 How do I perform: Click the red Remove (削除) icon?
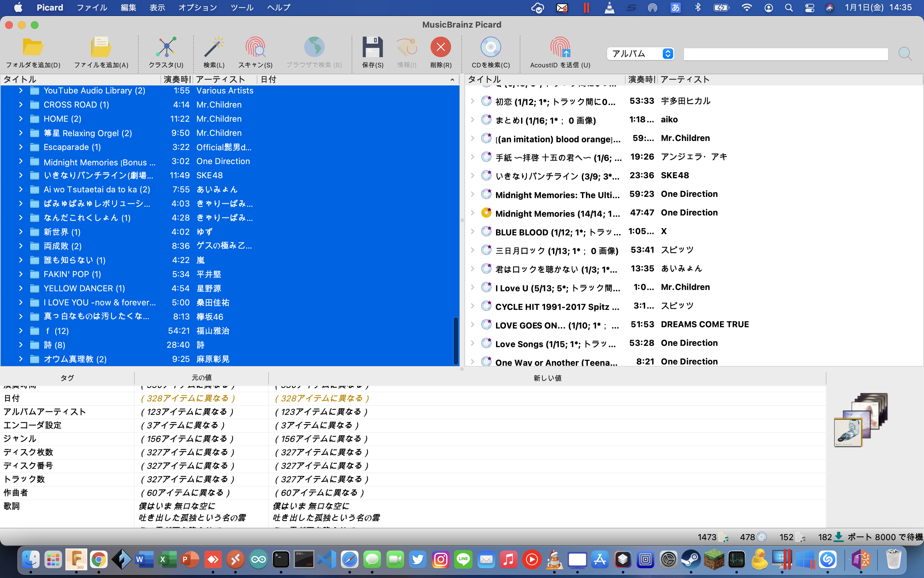click(441, 48)
